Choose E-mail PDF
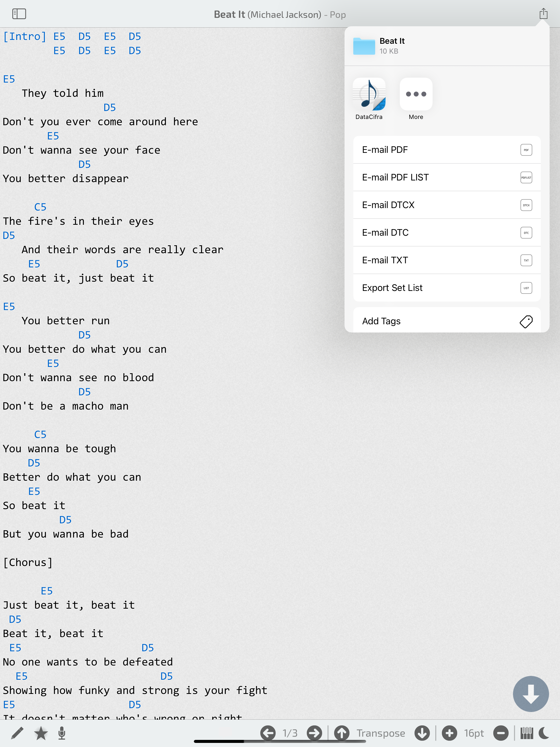 click(x=447, y=150)
